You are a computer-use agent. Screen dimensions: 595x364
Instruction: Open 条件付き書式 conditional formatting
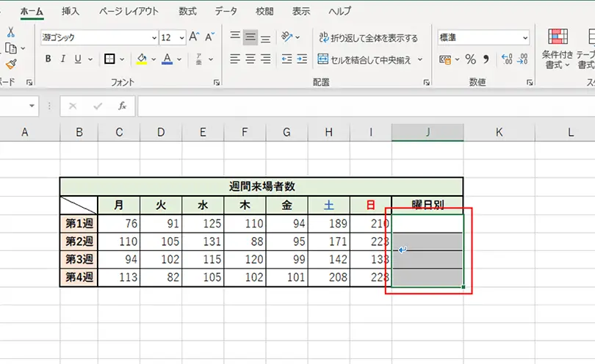coord(558,48)
